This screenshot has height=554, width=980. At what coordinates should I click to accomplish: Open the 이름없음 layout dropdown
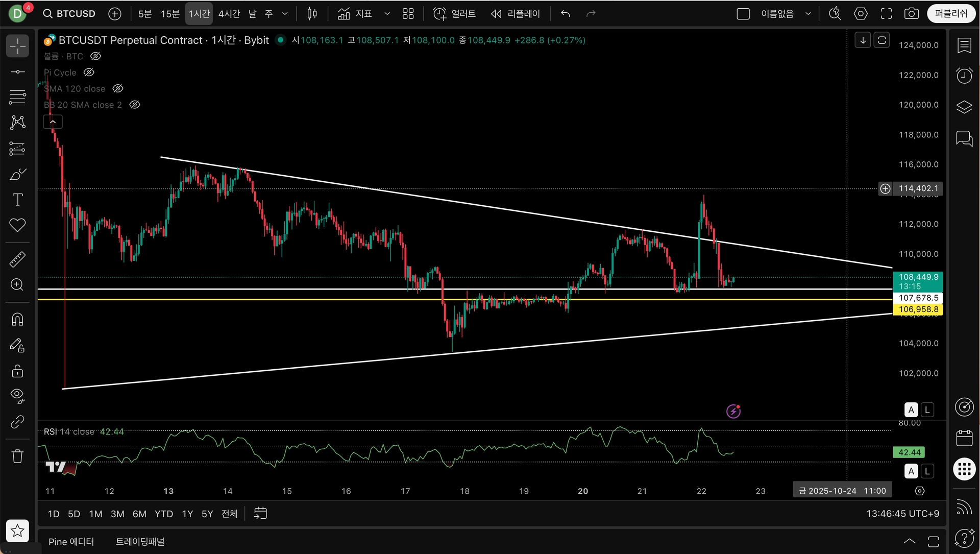[808, 14]
